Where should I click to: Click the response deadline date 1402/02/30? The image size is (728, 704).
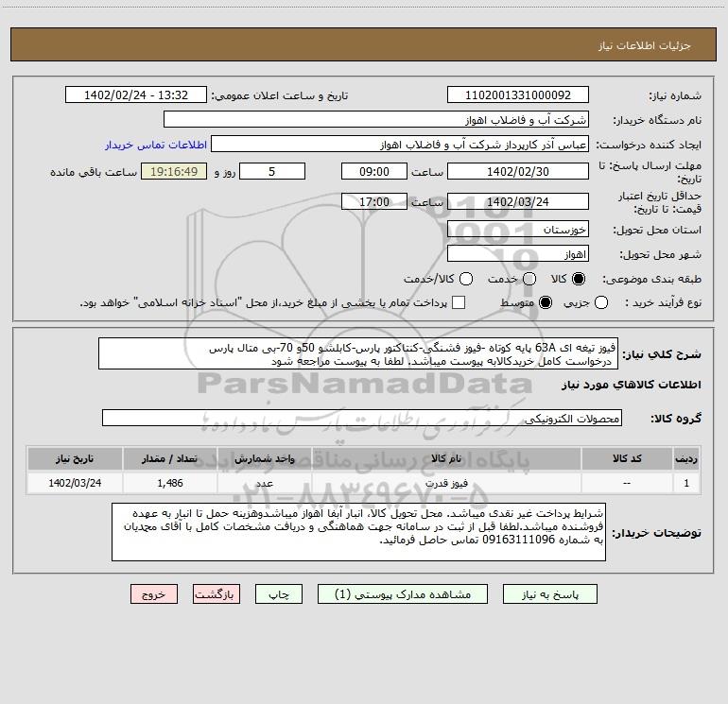click(518, 171)
